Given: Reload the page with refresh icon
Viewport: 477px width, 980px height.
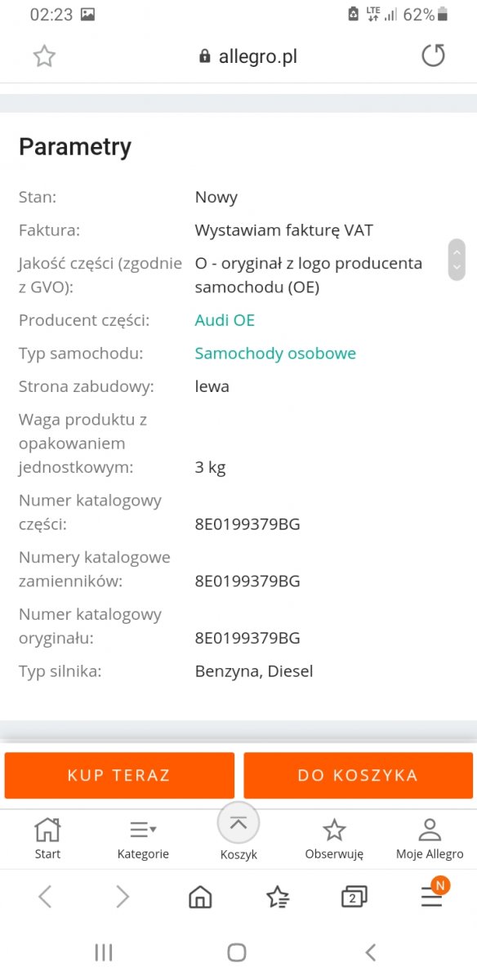Looking at the screenshot, I should 433,56.
